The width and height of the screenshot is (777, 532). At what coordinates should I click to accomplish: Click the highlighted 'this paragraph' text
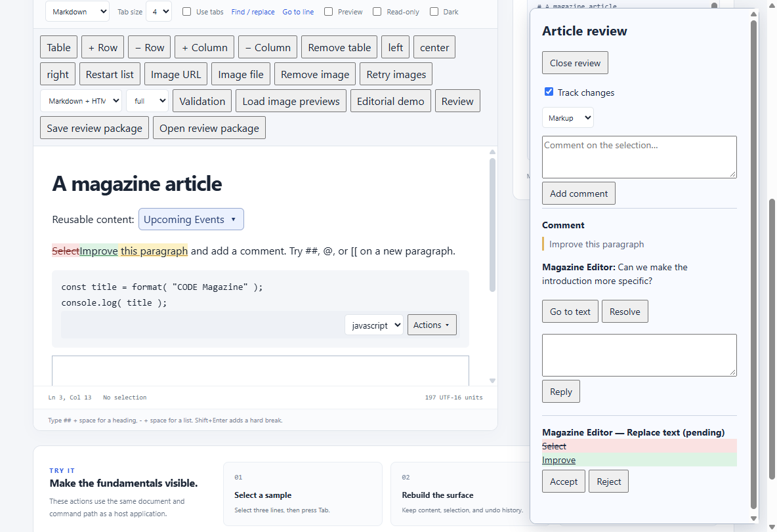[154, 251]
